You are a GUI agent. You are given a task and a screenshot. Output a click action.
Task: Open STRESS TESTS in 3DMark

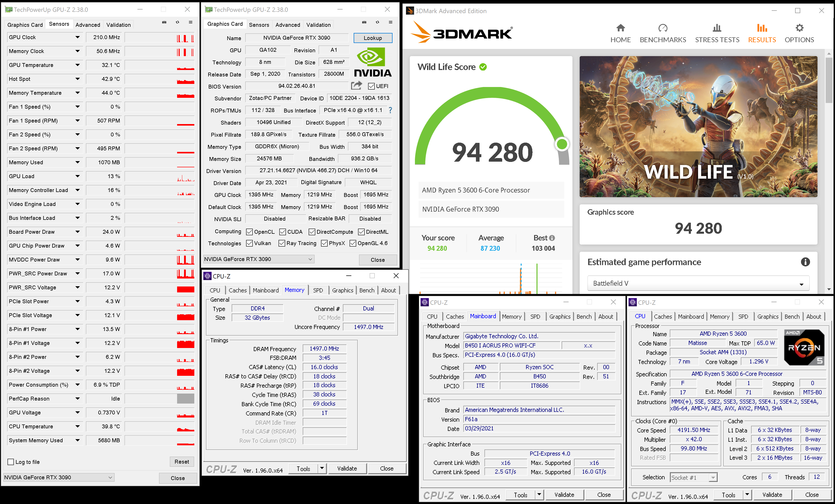pos(717,33)
